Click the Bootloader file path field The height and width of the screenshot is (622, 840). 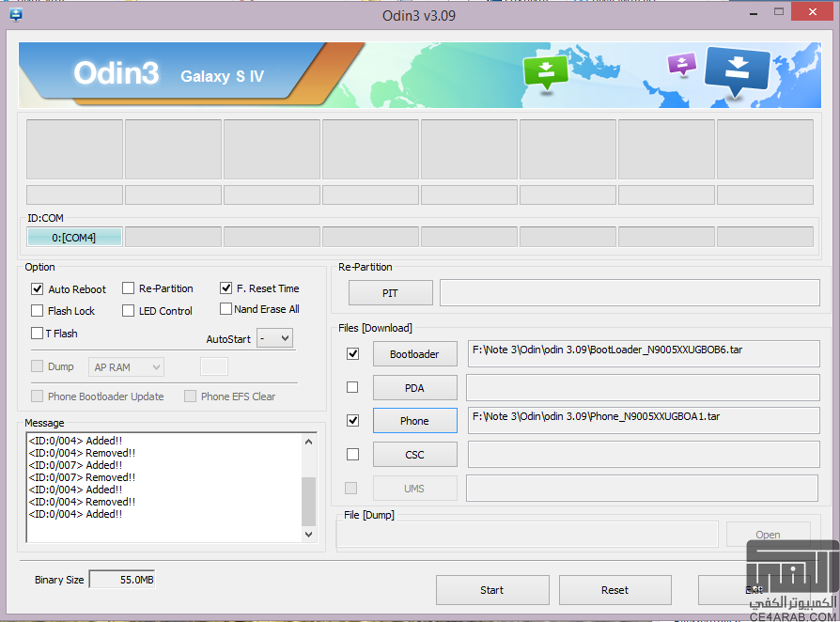point(644,354)
